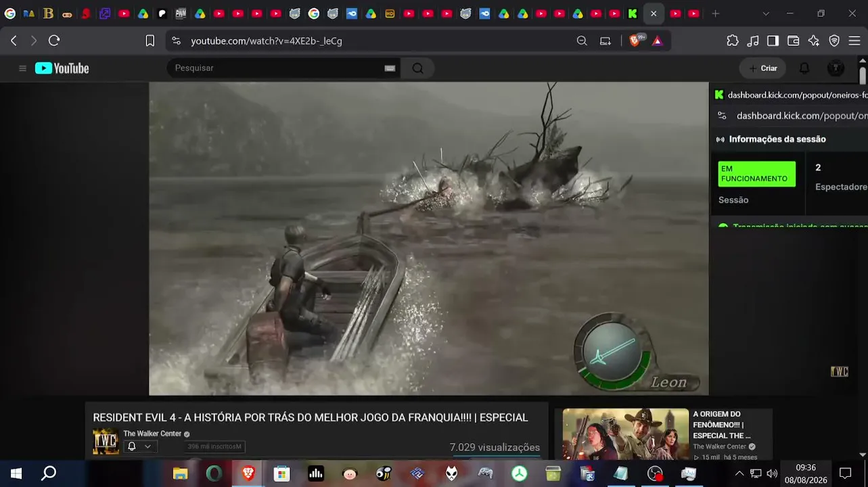Screen dimensions: 868x487
Task: Go to YouTube home via logo
Action: pos(62,68)
